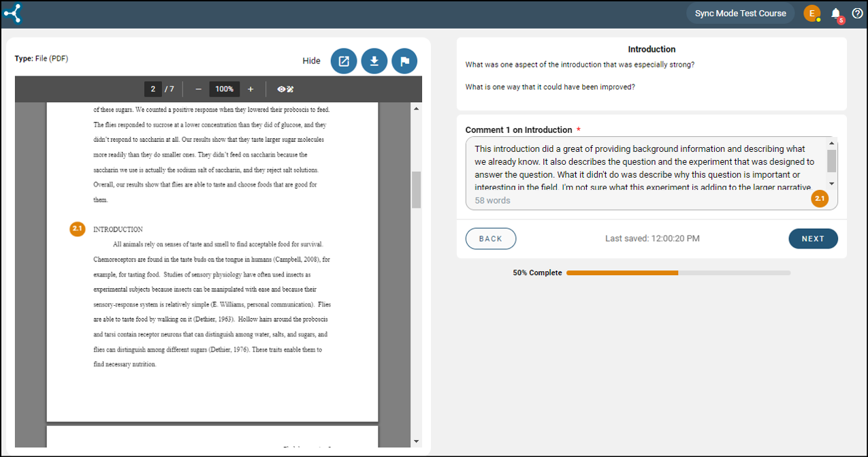This screenshot has height=457, width=868.
Task: Toggle the highlight pen icon next to the eye
Action: point(290,89)
